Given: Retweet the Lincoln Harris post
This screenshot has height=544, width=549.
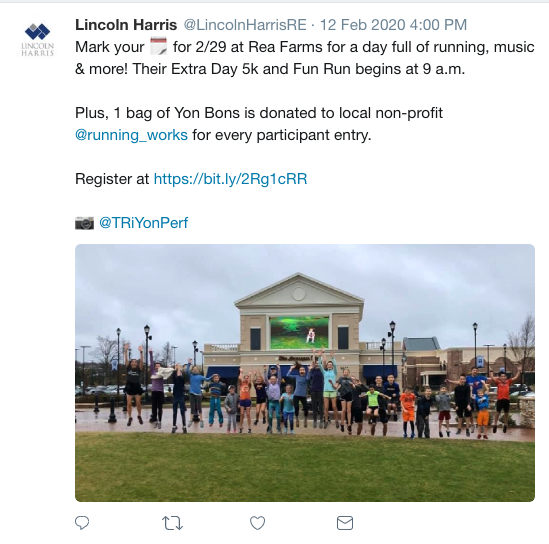Looking at the screenshot, I should coord(172,523).
